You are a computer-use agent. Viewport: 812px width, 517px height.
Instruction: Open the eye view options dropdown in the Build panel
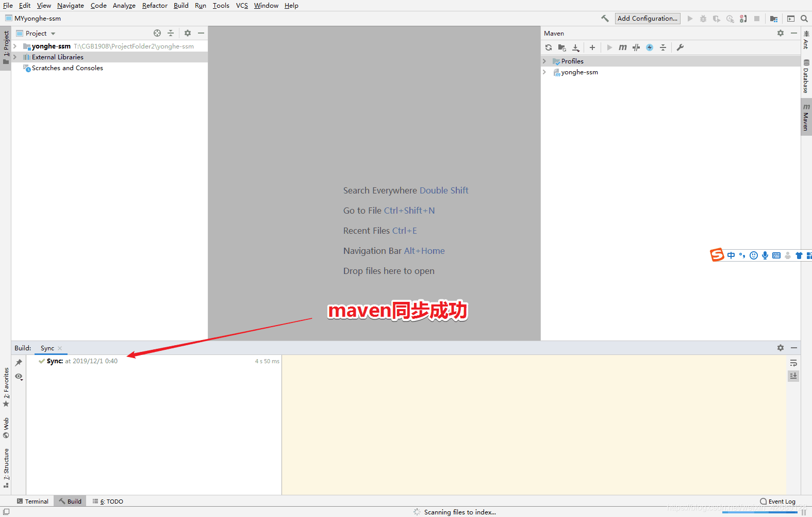point(19,377)
